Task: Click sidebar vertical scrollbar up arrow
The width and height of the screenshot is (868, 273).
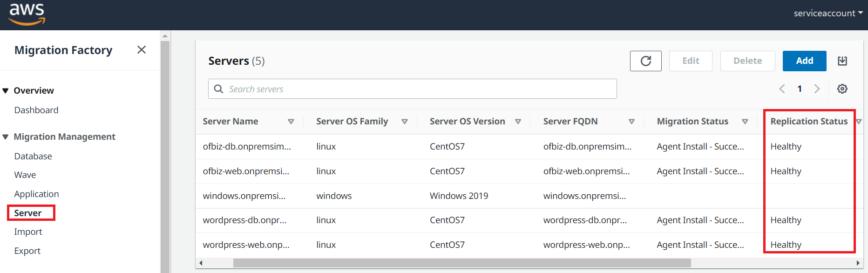Action: click(x=165, y=36)
